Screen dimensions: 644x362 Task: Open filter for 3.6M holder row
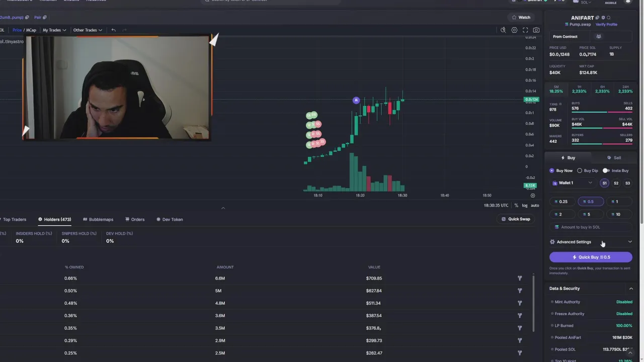pyautogui.click(x=520, y=316)
